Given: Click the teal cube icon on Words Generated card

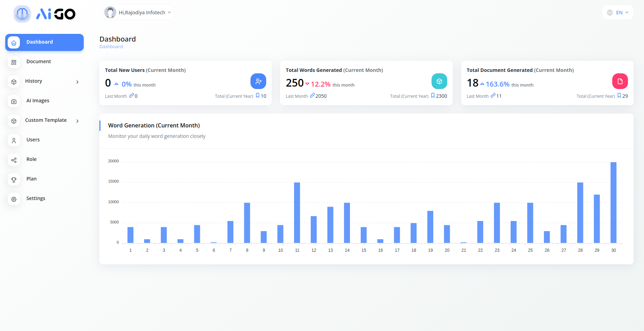Looking at the screenshot, I should pos(439,81).
